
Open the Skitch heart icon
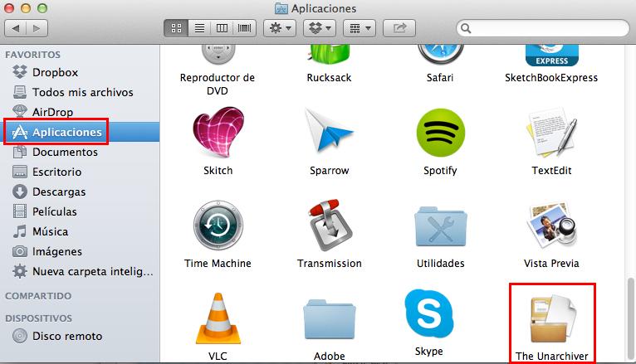point(218,133)
